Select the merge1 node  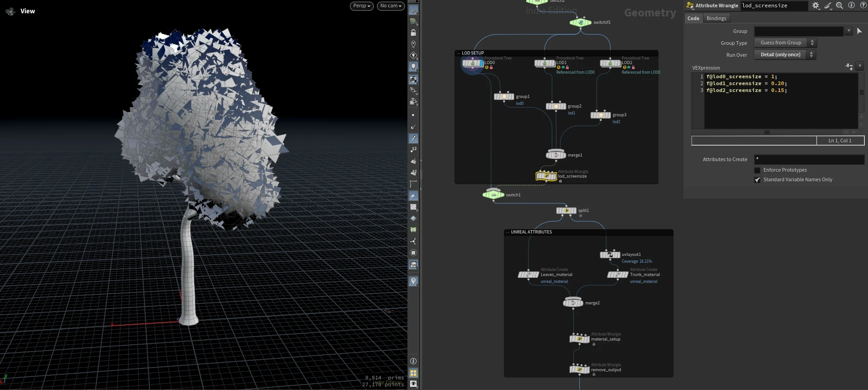point(556,155)
